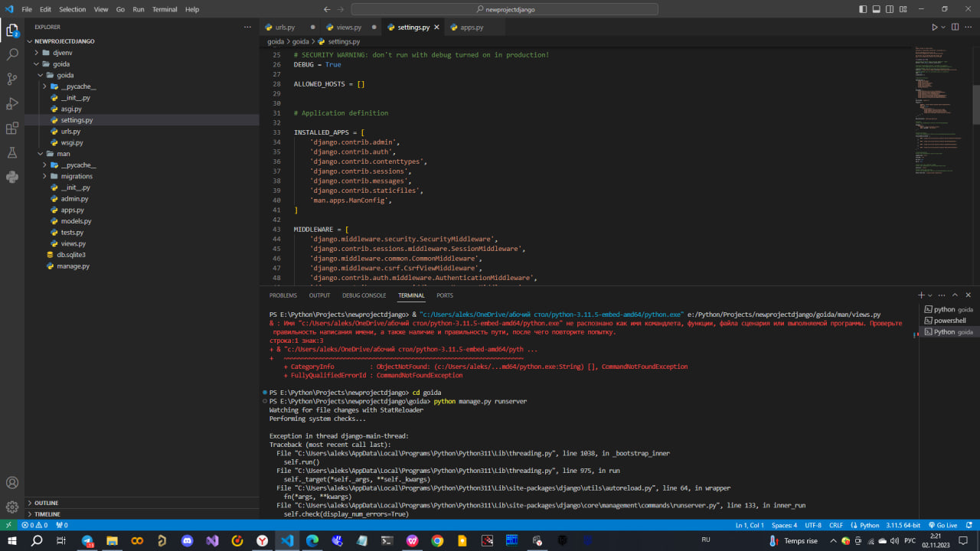The width and height of the screenshot is (980, 551).
Task: Expand the TIMELINE section
Action: (142, 514)
